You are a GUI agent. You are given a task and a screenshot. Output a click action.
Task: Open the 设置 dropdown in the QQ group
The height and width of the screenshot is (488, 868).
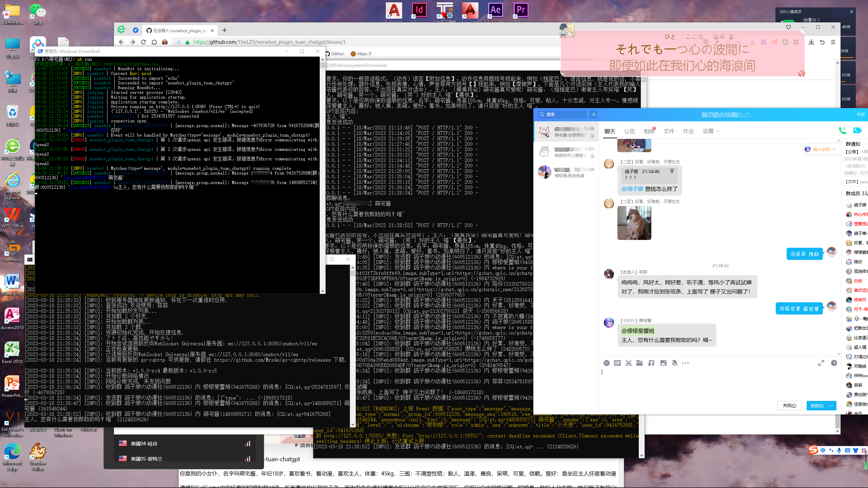(710, 131)
